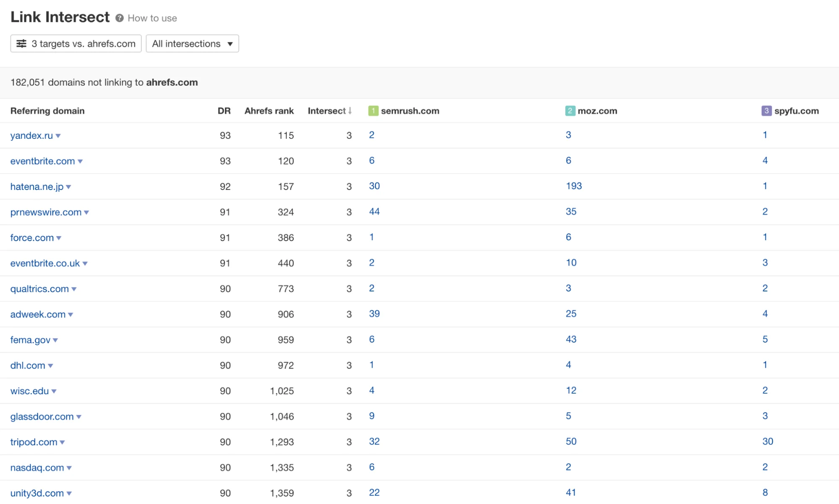This screenshot has width=839, height=504.
Task: Click the How to use help icon
Action: tap(120, 18)
